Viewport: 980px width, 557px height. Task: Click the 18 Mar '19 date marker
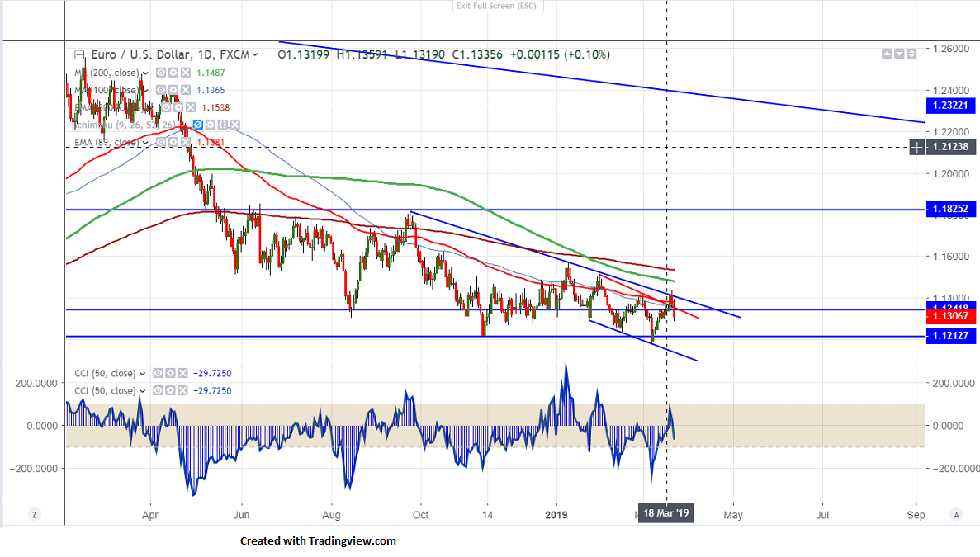coord(666,513)
